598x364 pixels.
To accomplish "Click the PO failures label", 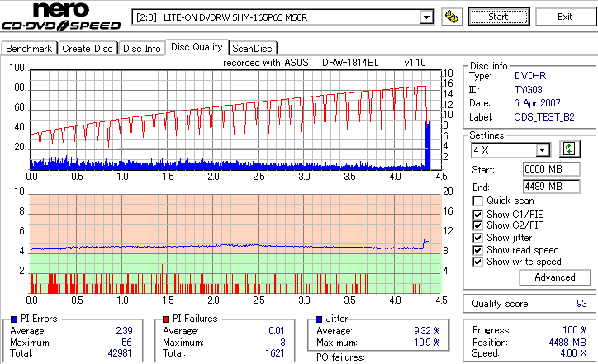I will point(340,357).
